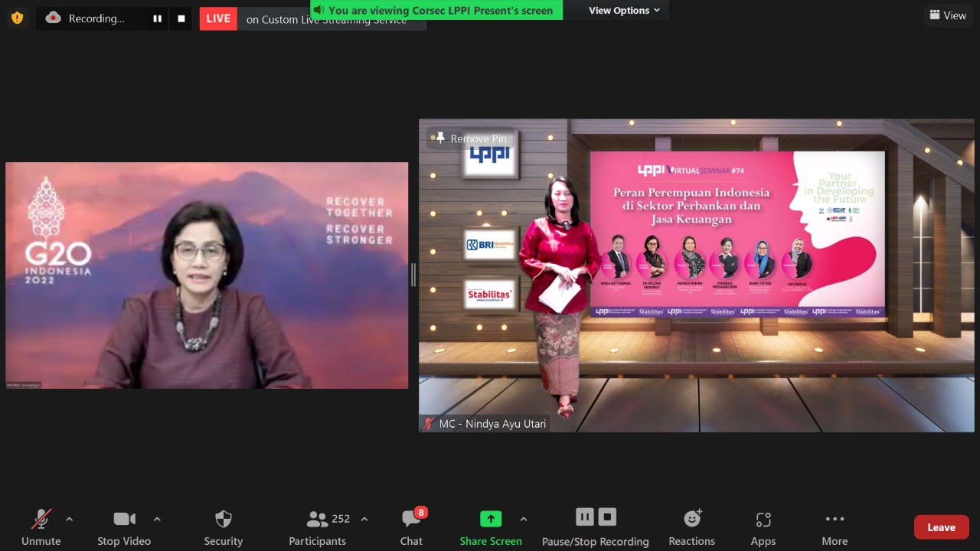Click the LIVE streaming indicator
The width and height of the screenshot is (980, 551).
(218, 19)
